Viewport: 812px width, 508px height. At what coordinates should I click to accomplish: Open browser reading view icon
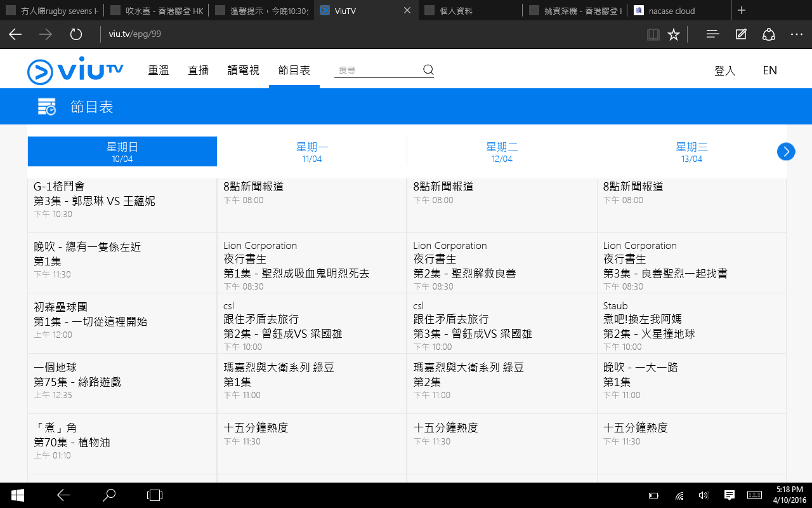[653, 34]
